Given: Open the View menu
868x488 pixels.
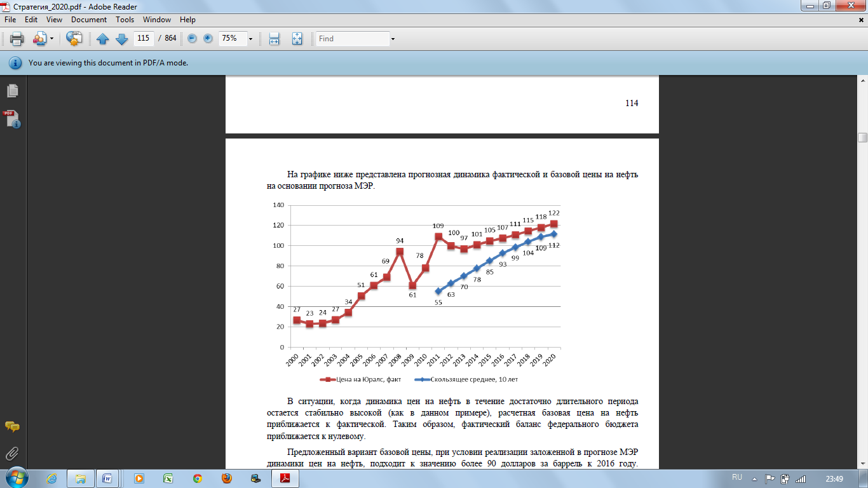Looking at the screenshot, I should (x=55, y=20).
